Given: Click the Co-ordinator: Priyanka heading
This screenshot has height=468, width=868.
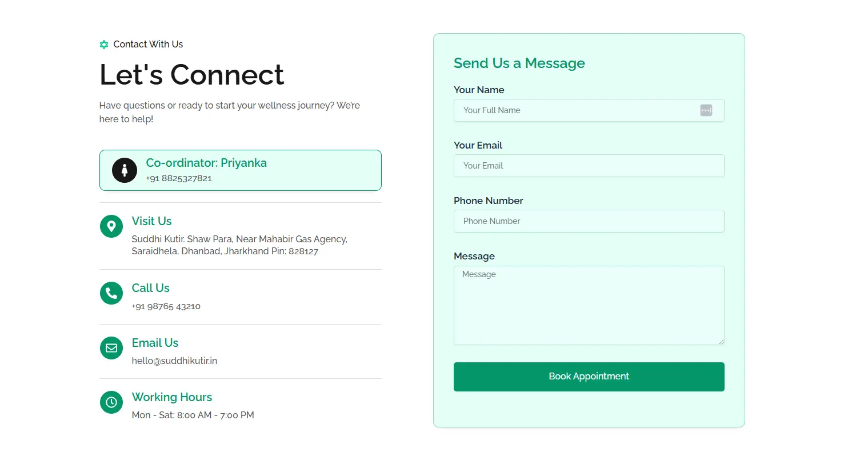Looking at the screenshot, I should (x=206, y=163).
